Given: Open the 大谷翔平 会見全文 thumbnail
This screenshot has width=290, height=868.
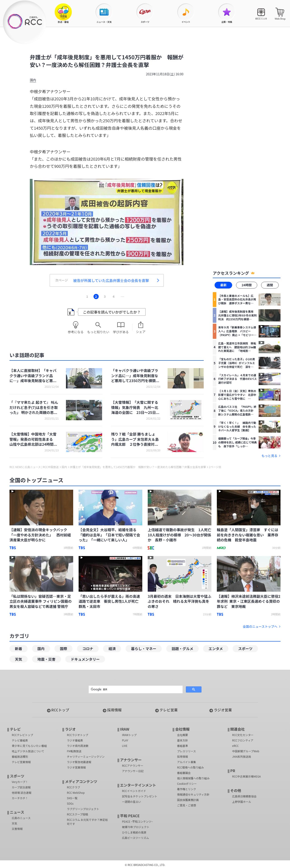Looking at the screenshot, I should (x=110, y=507).
